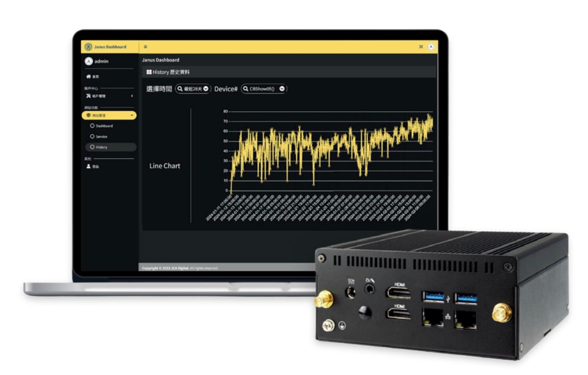The width and height of the screenshot is (588, 375).
Task: Click the home icon in sidebar
Action: pos(89,76)
